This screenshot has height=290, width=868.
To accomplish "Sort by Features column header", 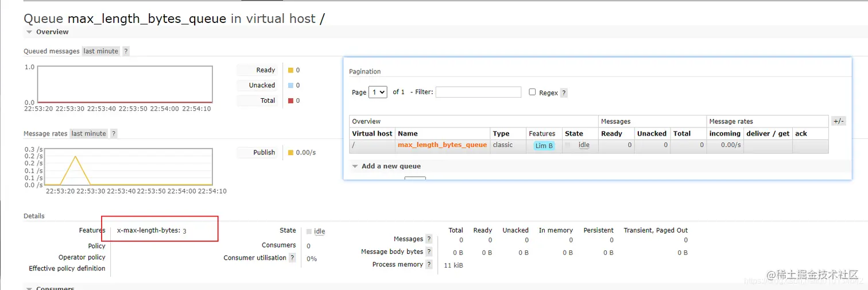I will point(542,133).
